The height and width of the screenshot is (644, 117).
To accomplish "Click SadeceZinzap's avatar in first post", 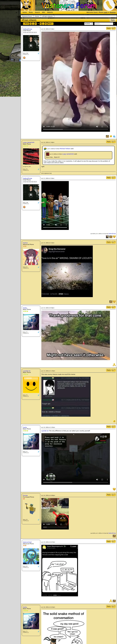I will 31,43.
